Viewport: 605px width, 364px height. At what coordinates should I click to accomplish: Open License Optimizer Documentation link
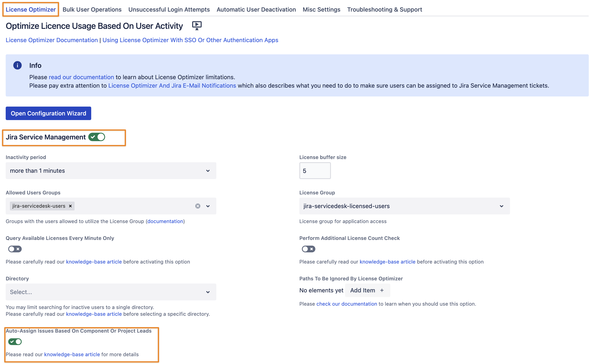coord(52,40)
